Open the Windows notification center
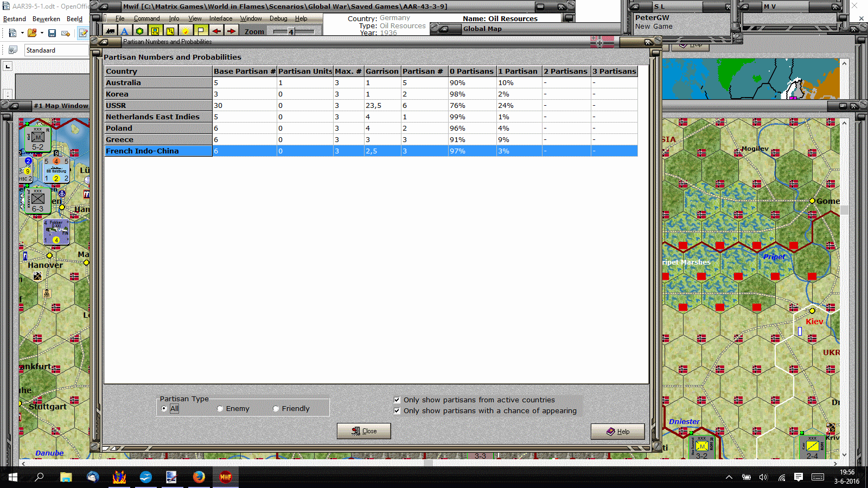This screenshot has width=868, height=488. coord(799,477)
